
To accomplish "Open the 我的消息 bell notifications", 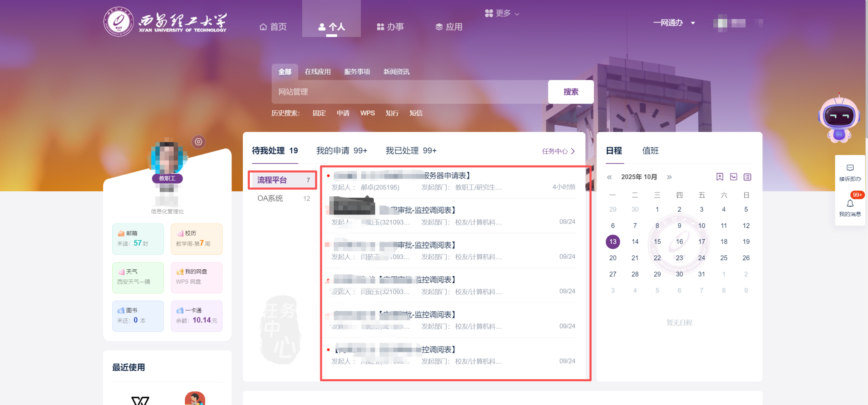I will (x=850, y=207).
